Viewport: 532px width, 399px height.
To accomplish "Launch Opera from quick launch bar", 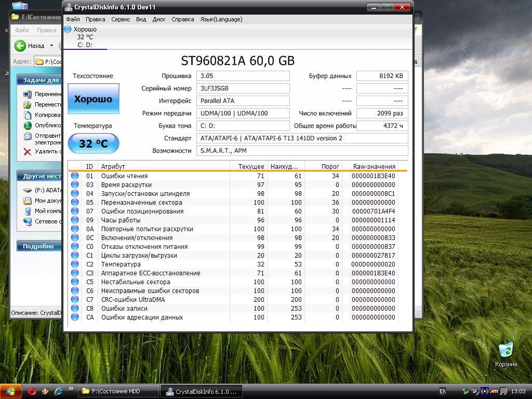I will click(x=32, y=391).
